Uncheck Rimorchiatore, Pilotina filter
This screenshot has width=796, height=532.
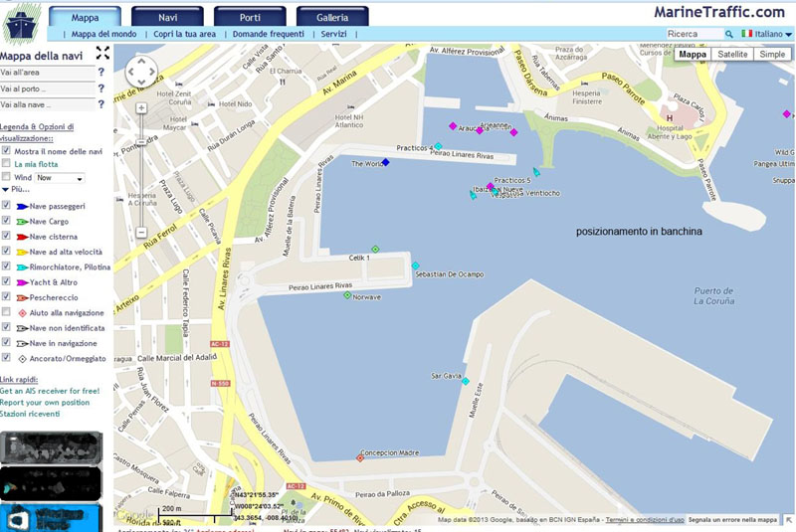pos(6,266)
